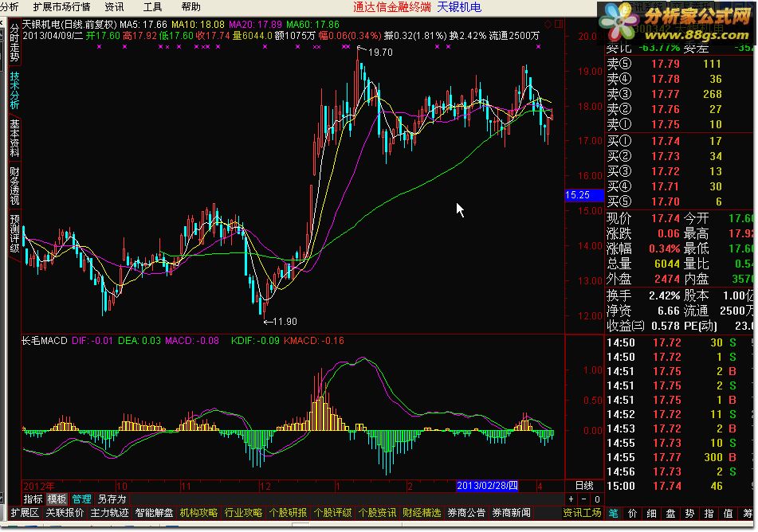
Task: Click the 11.90 low price label
Action: click(x=285, y=321)
